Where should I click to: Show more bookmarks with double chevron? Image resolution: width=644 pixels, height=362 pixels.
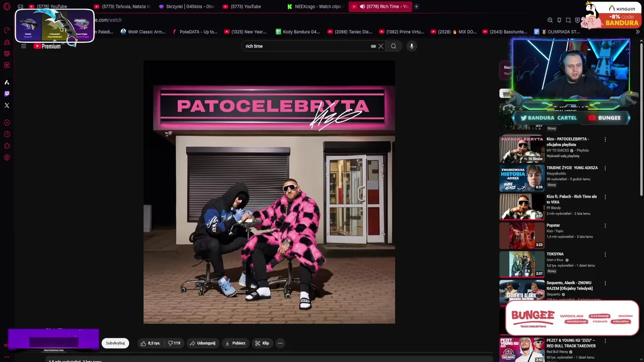tap(637, 32)
